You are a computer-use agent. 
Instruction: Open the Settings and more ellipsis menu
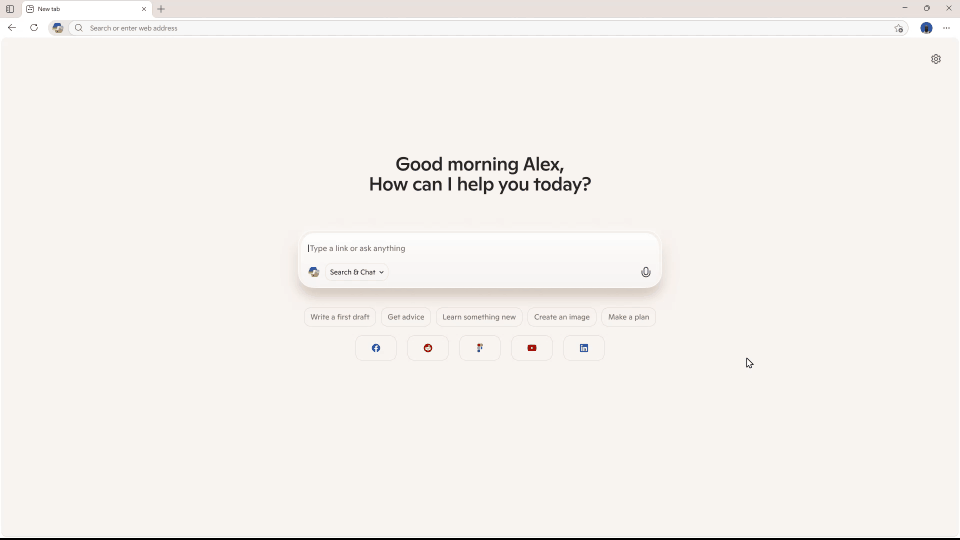point(947,28)
